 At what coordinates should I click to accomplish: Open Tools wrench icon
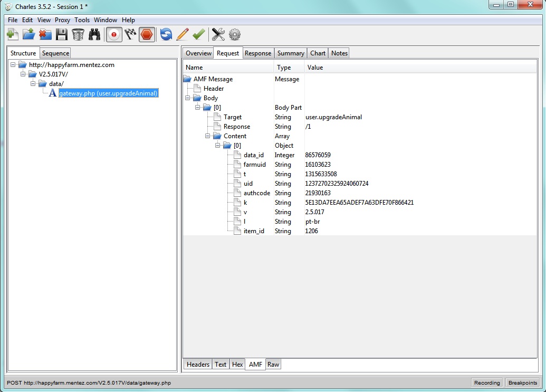(218, 34)
